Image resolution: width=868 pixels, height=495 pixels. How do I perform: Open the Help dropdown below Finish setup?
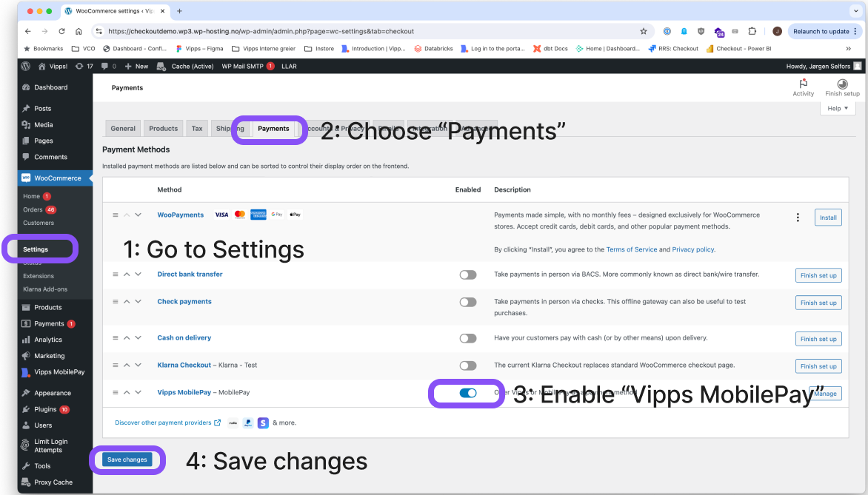pyautogui.click(x=836, y=107)
